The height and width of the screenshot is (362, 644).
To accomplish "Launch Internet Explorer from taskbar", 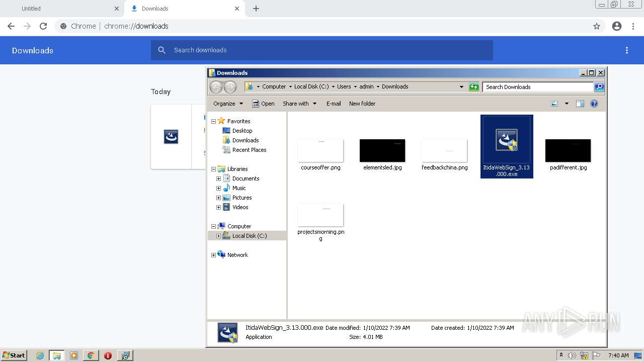I will (40, 355).
